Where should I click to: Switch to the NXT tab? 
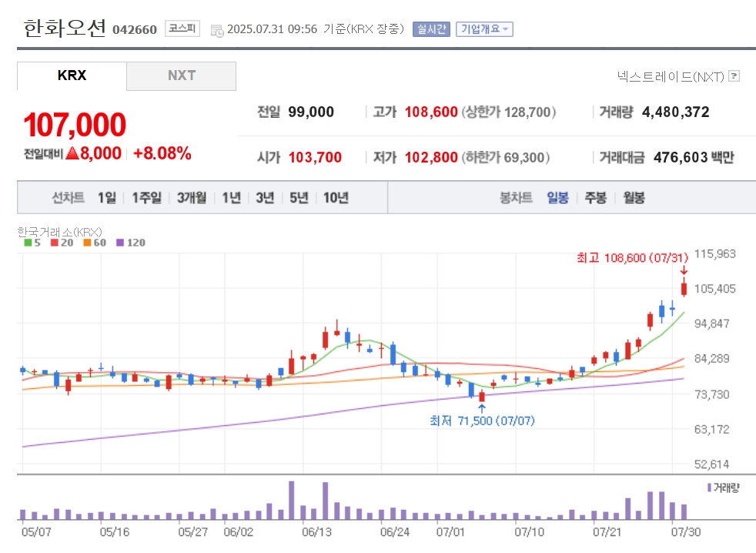(x=181, y=75)
